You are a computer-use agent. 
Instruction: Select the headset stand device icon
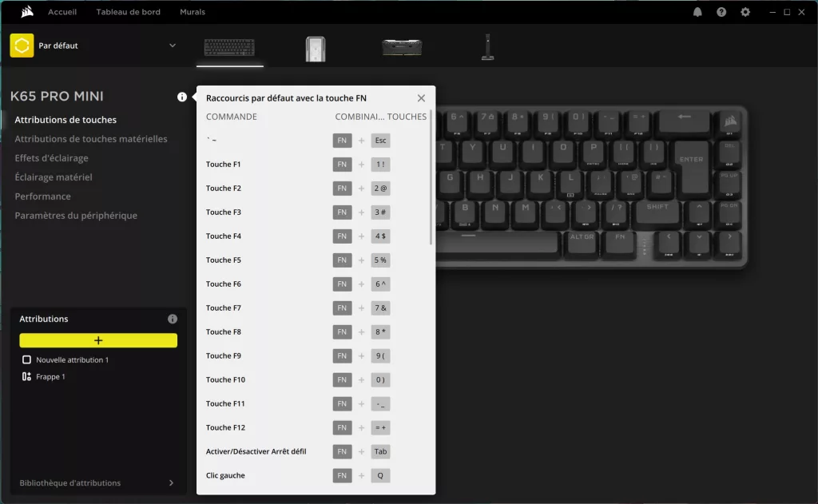click(487, 46)
